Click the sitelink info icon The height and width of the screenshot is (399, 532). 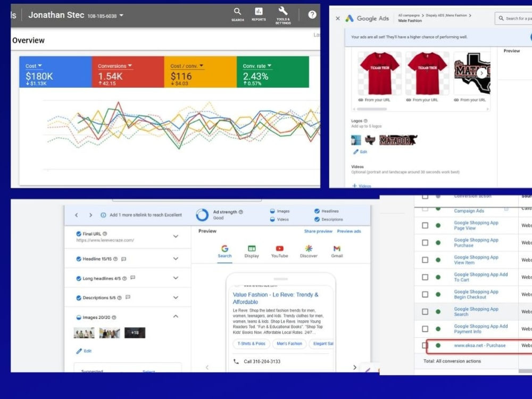pos(103,215)
